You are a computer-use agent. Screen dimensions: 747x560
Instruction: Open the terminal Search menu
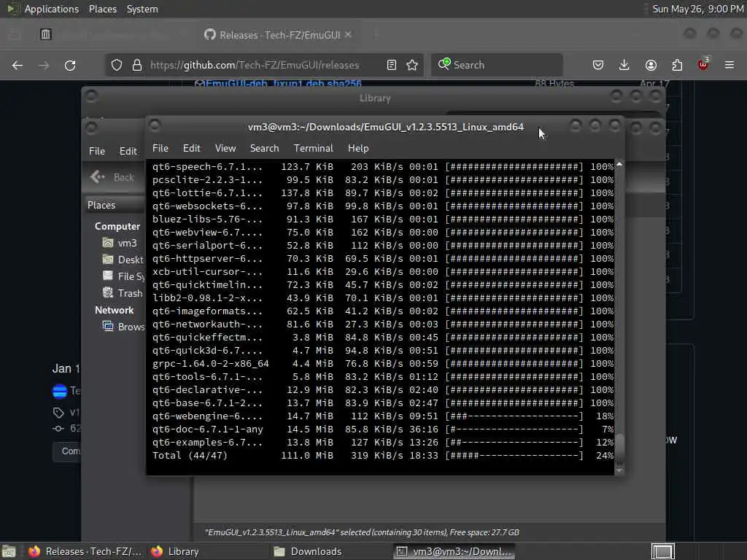point(264,148)
